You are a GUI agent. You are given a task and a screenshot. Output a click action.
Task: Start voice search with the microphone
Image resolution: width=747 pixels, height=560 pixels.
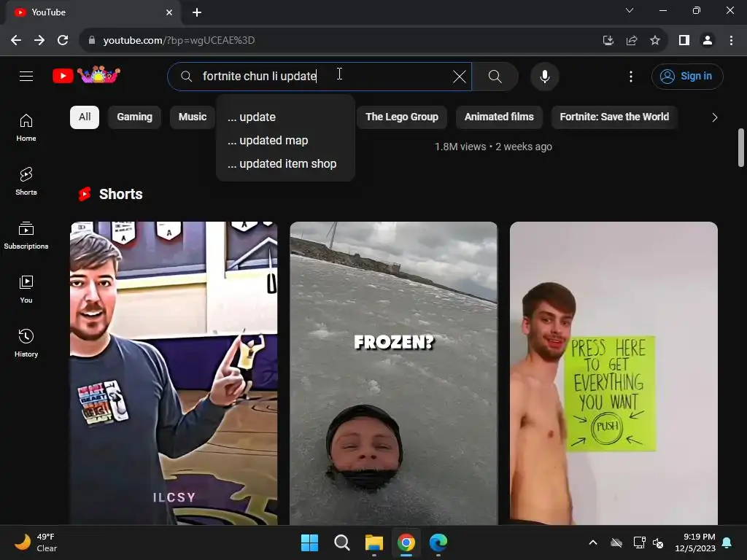(x=544, y=76)
